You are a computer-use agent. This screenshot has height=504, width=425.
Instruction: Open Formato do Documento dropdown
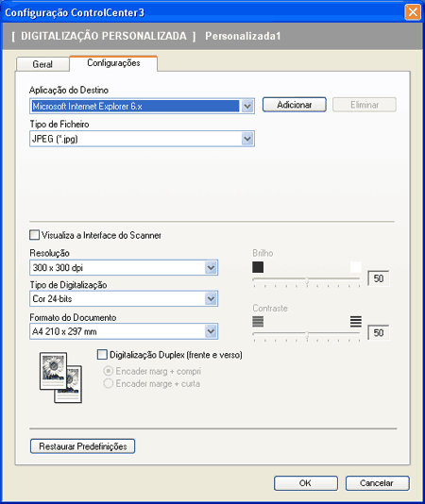pos(211,331)
